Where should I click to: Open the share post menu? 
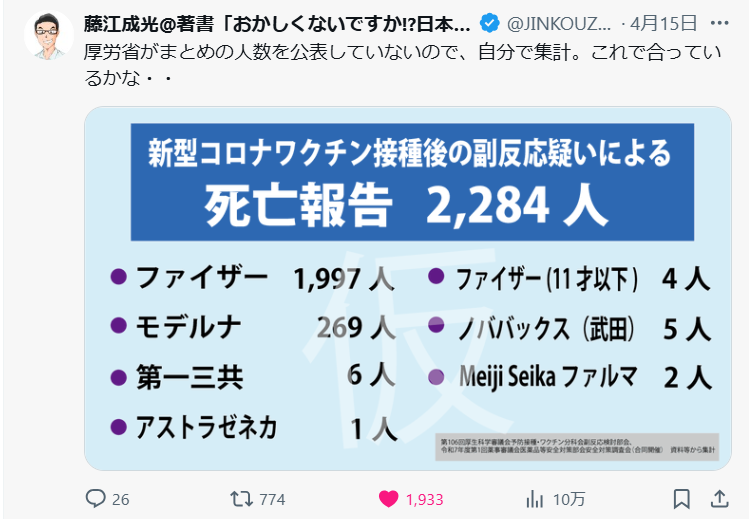coord(719,498)
